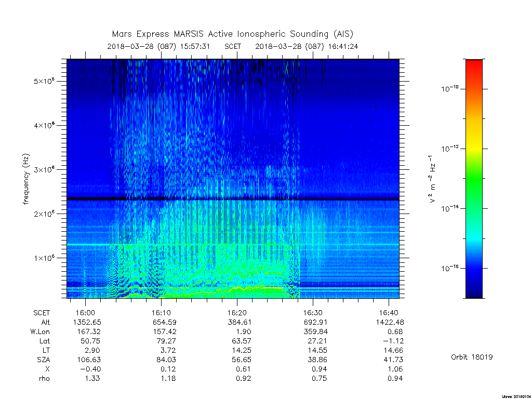Click the west longitude value '359.84'

click(x=315, y=331)
